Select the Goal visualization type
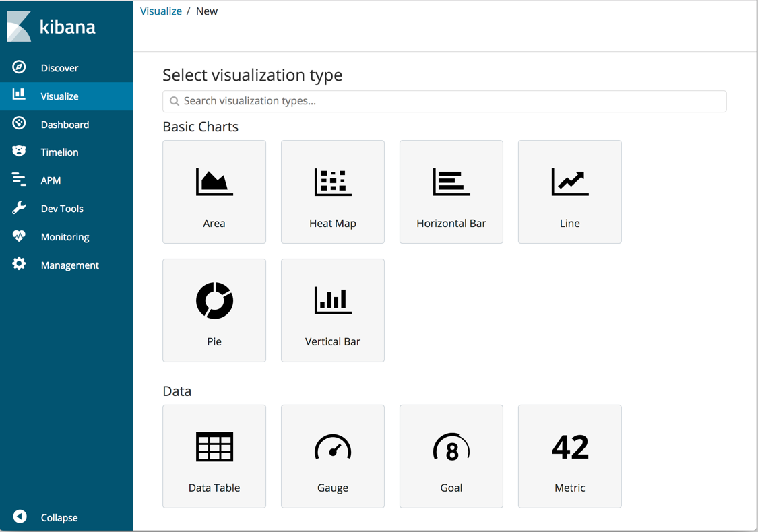 coord(451,456)
